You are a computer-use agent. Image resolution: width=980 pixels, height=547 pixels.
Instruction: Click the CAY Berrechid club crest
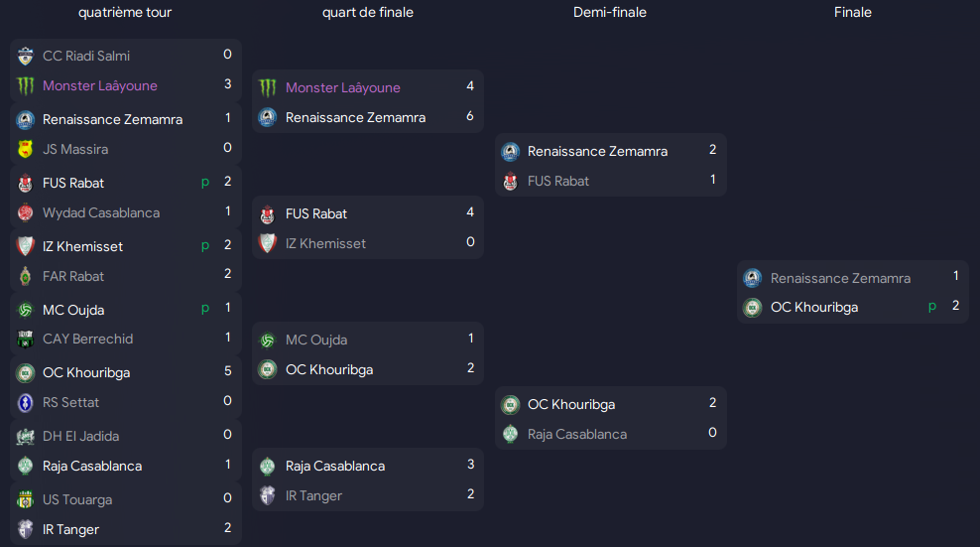(25, 340)
